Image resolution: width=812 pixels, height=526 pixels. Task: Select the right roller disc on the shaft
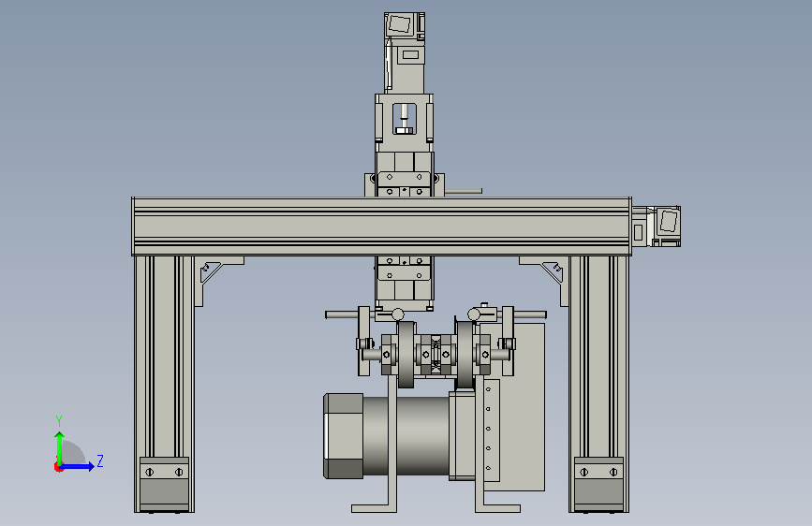tap(465, 355)
